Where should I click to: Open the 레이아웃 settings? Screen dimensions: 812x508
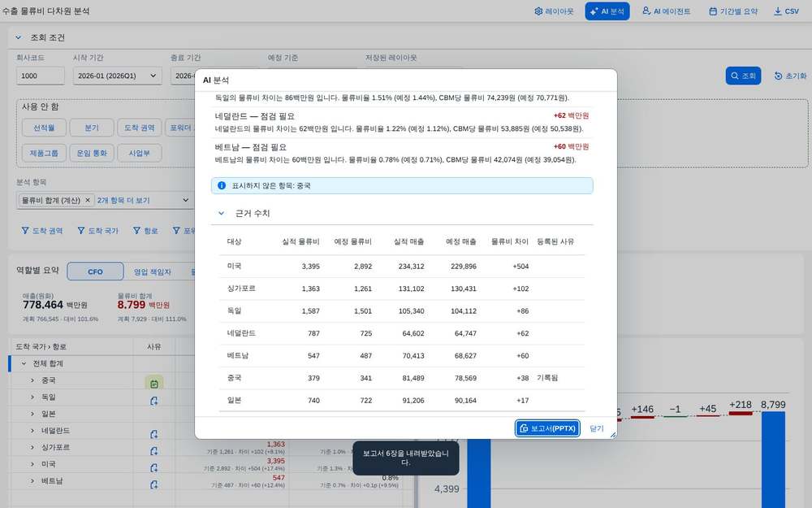(554, 11)
